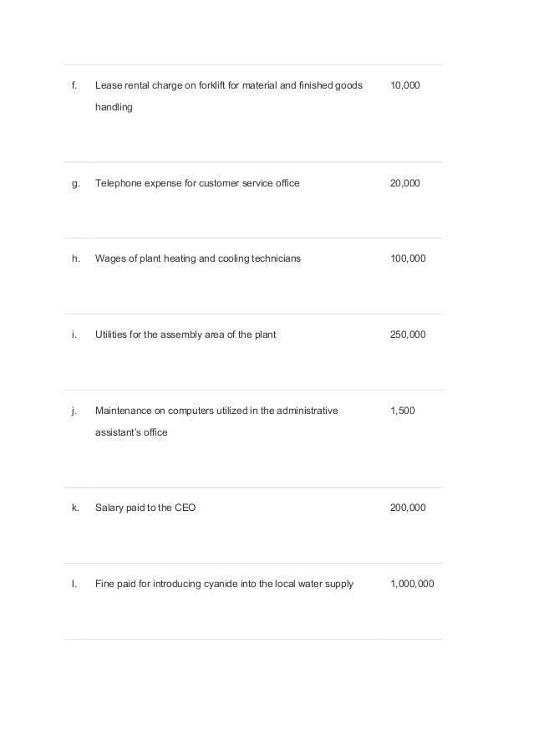Click row letter "i." label
This screenshot has width=534, height=756.
74,335
